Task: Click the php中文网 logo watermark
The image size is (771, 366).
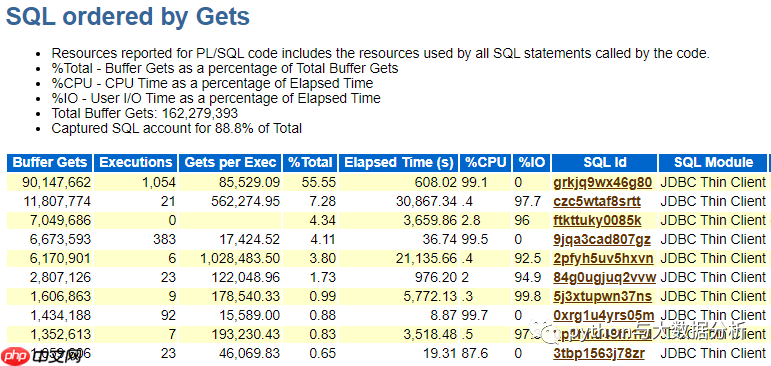Action: [x=41, y=355]
